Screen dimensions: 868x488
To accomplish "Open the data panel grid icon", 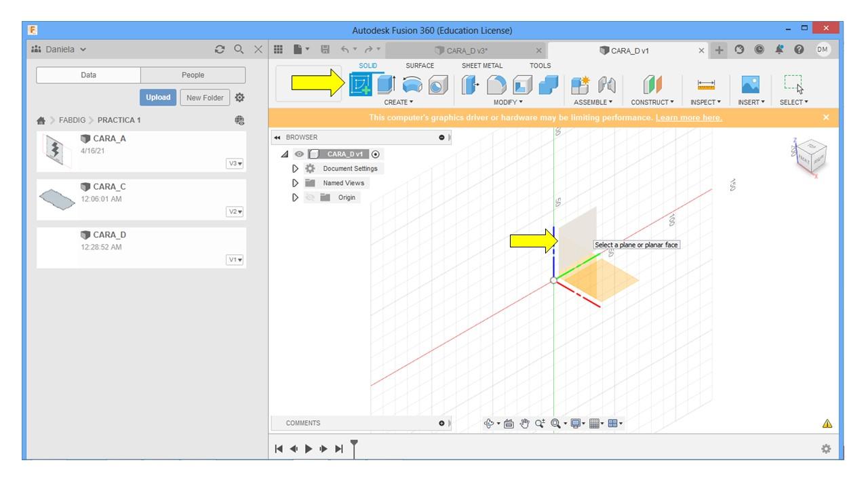I will (x=278, y=49).
